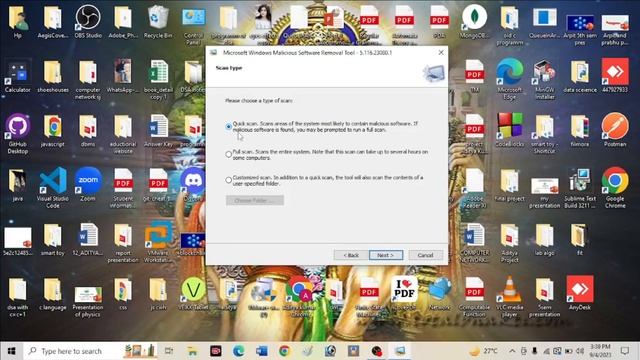This screenshot has width=640, height=360.
Task: Open VMware Workstation desktop shortcut
Action: (x=158, y=242)
